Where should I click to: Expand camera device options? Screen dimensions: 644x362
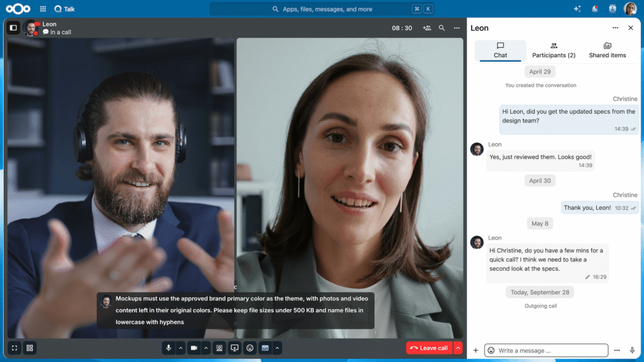click(206, 348)
